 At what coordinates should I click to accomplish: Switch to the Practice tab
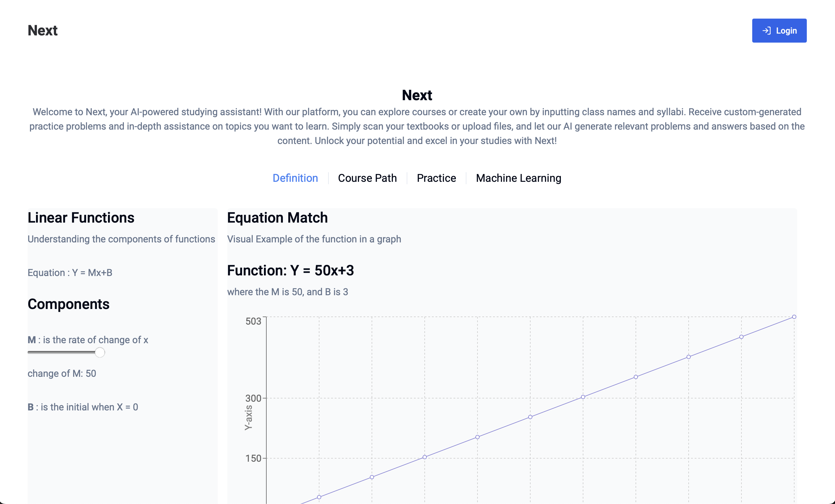(436, 178)
